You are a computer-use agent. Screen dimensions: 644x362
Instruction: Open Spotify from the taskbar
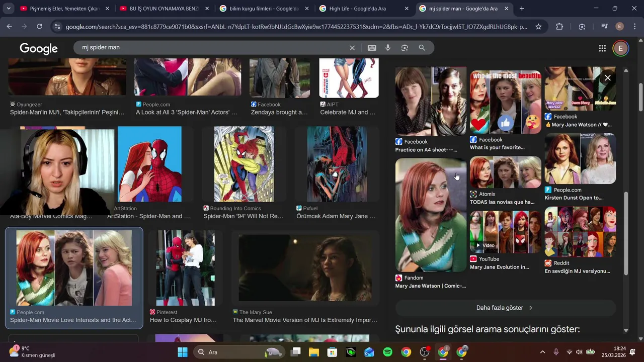387,352
